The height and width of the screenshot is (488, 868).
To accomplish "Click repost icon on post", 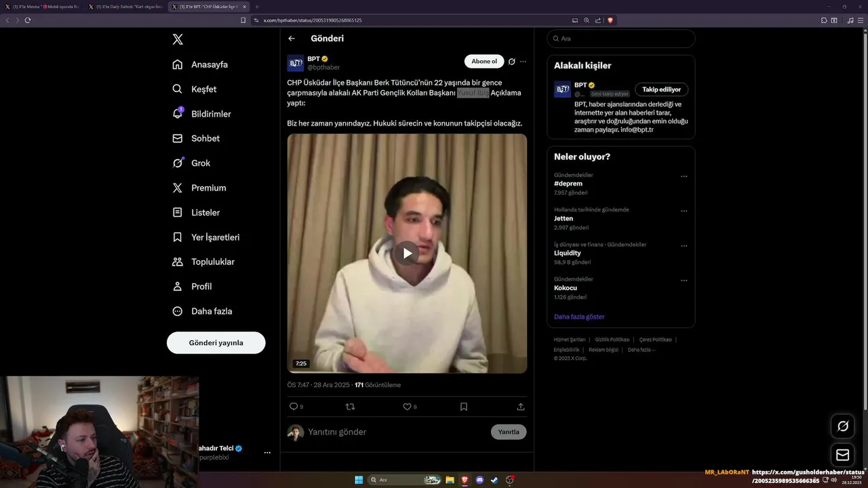I will (x=351, y=407).
